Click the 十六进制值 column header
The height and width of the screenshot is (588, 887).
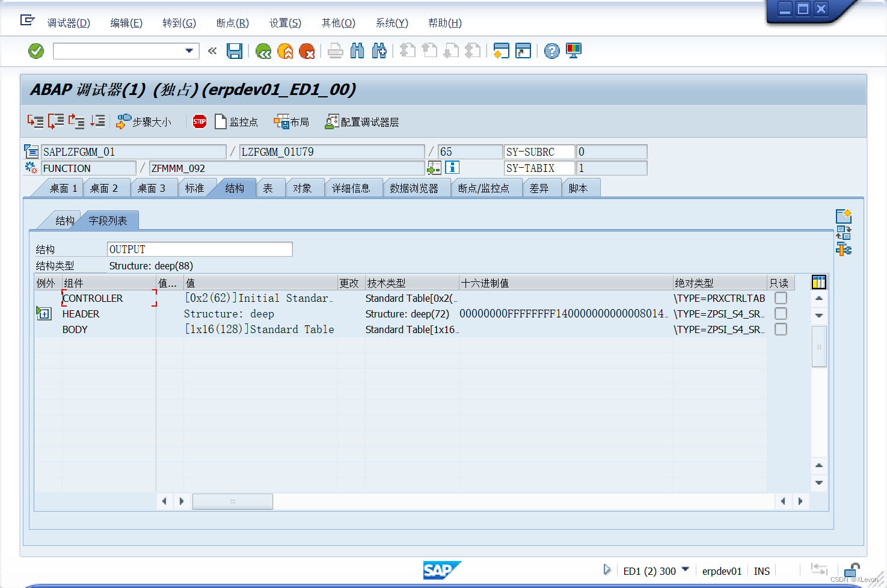tap(566, 283)
